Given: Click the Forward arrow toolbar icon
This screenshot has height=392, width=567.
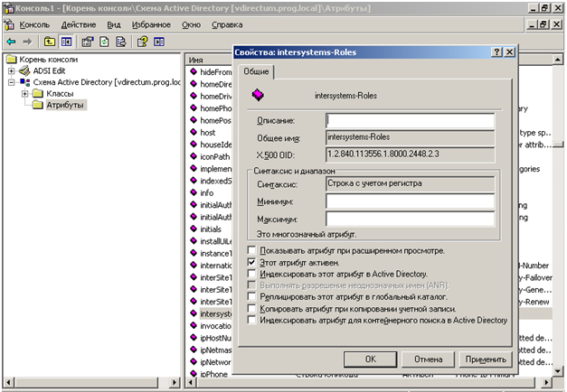Looking at the screenshot, I should [x=27, y=42].
